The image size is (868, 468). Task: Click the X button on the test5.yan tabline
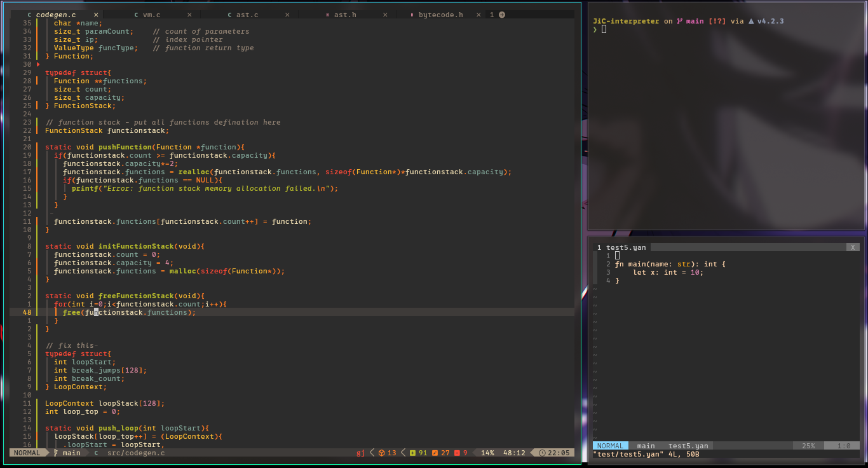click(853, 247)
